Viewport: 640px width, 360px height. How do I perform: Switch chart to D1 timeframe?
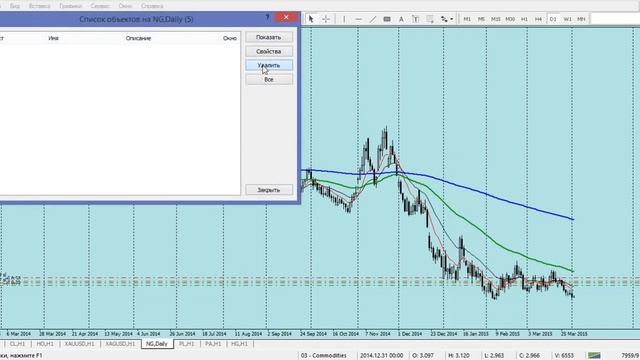point(553,19)
